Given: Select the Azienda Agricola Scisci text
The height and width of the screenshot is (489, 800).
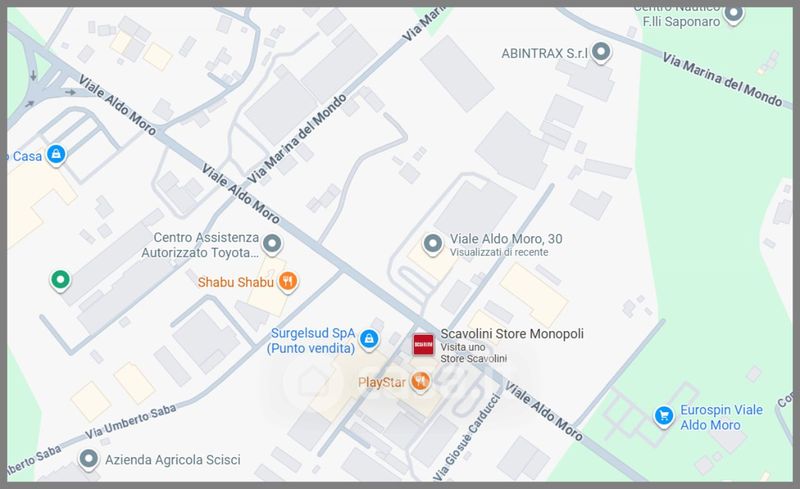Looking at the screenshot, I should [x=172, y=459].
